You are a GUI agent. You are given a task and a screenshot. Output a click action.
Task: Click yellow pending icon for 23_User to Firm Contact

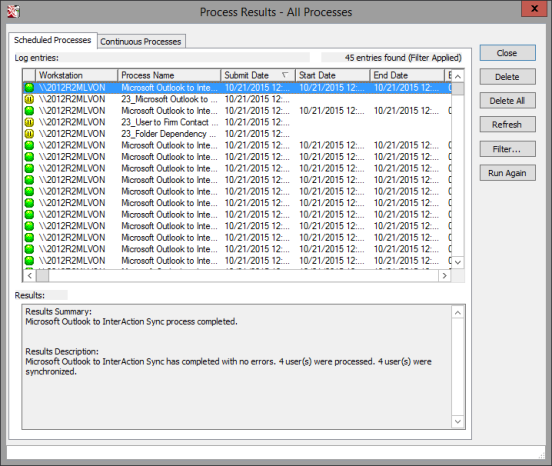[30, 122]
